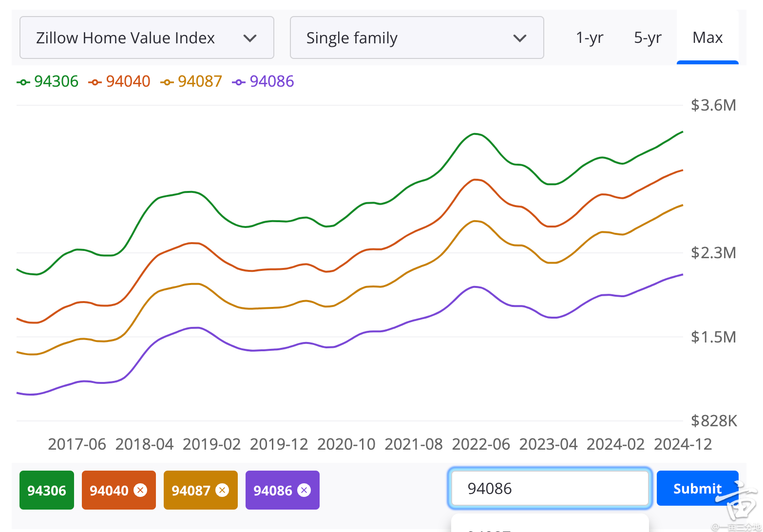Select the Max time range tab
This screenshot has width=763, height=532.
(x=707, y=38)
